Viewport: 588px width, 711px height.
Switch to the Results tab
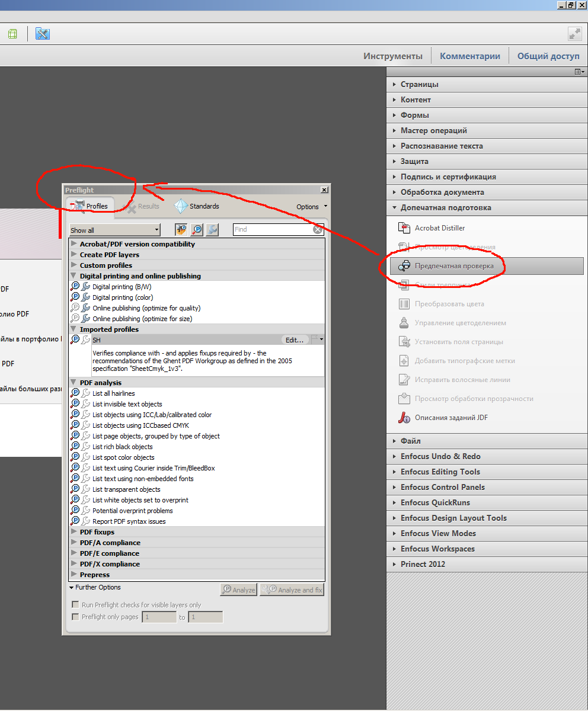pyautogui.click(x=142, y=206)
